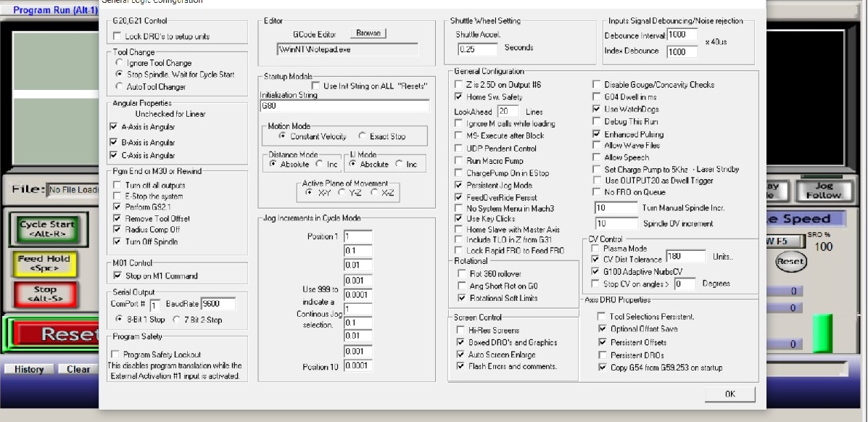Toggle Use WatchDogs checkbox
The height and width of the screenshot is (422, 868).
click(x=596, y=109)
